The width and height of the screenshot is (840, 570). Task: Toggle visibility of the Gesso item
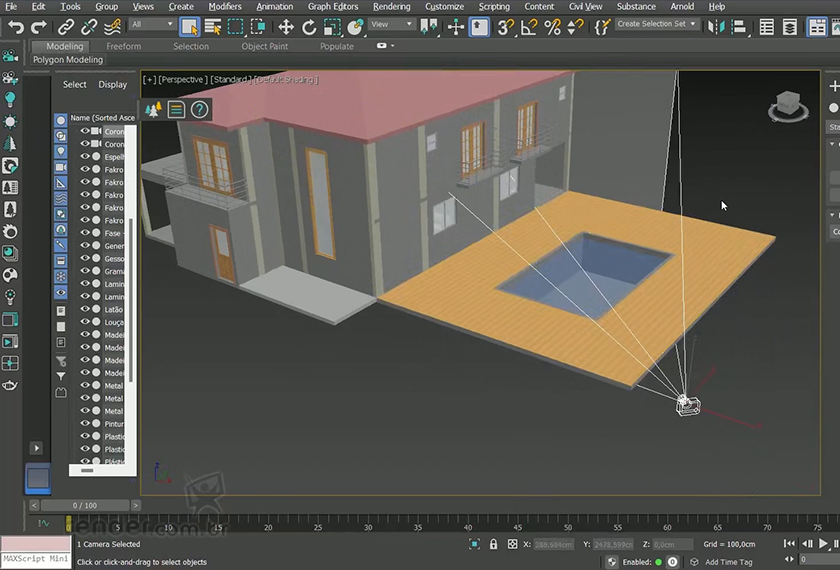(x=85, y=259)
